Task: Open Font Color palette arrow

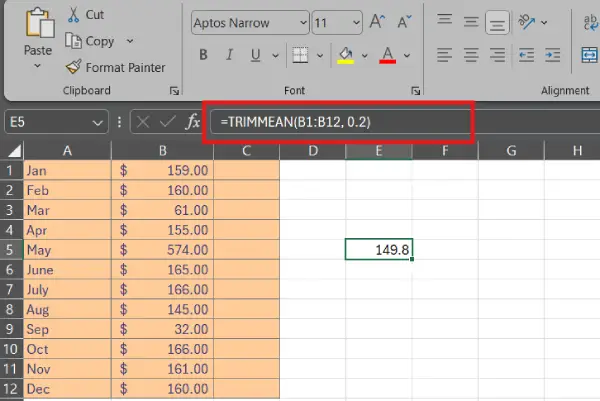Action: pos(407,56)
